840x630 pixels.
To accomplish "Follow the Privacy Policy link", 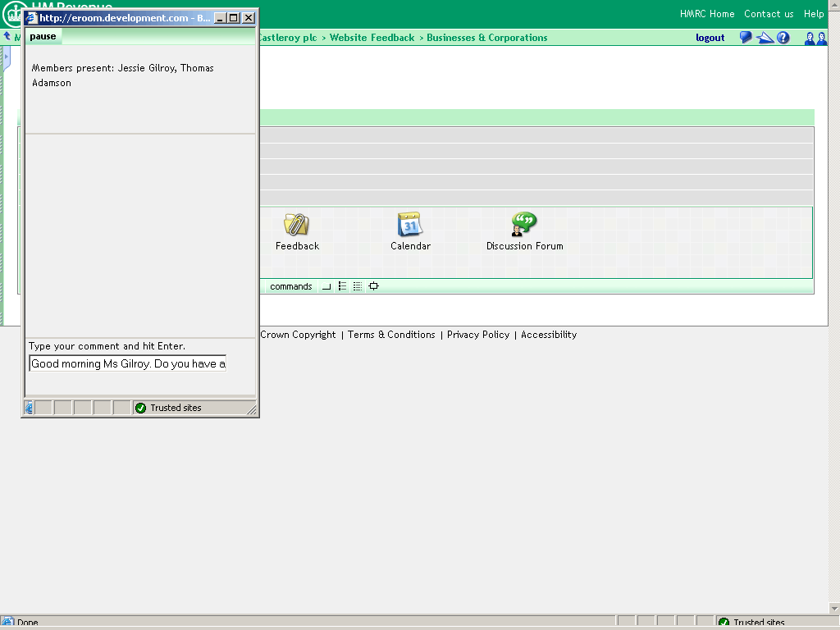I will tap(477, 335).
